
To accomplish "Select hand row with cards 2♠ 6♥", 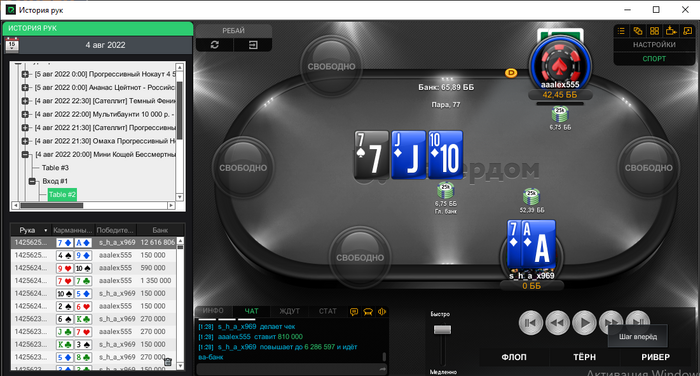I will [94, 306].
